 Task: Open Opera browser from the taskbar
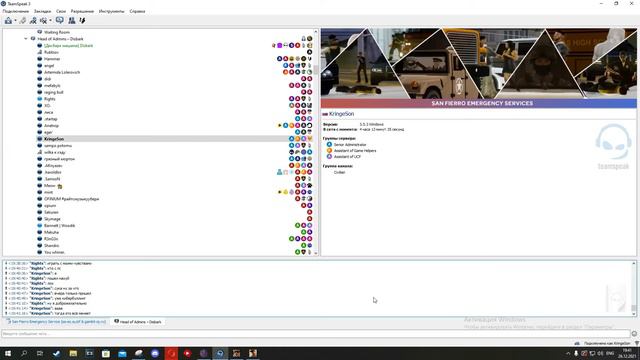(x=171, y=353)
